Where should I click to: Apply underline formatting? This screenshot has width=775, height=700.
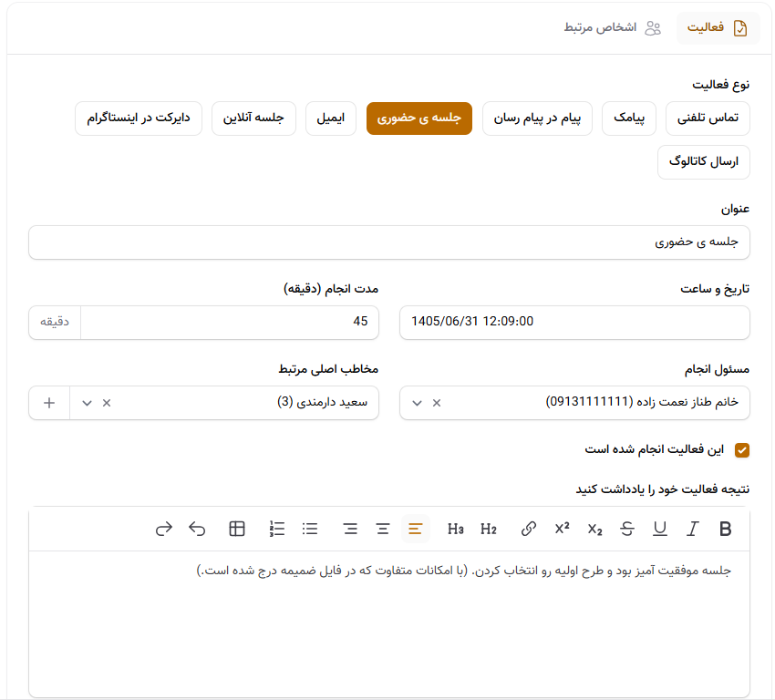[x=660, y=529]
